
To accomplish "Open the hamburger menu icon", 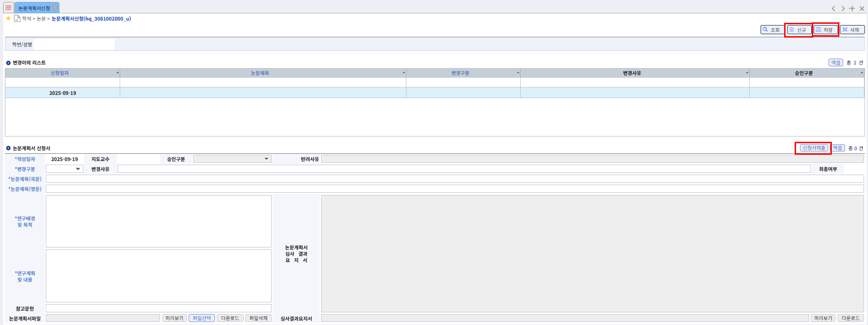I will 8,8.
